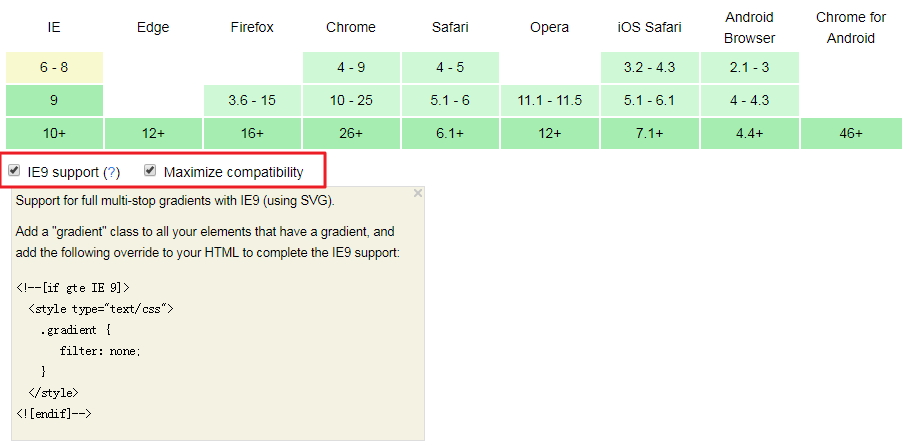This screenshot has height=447, width=909.
Task: Select the IE 9 support cell
Action: coord(54,100)
